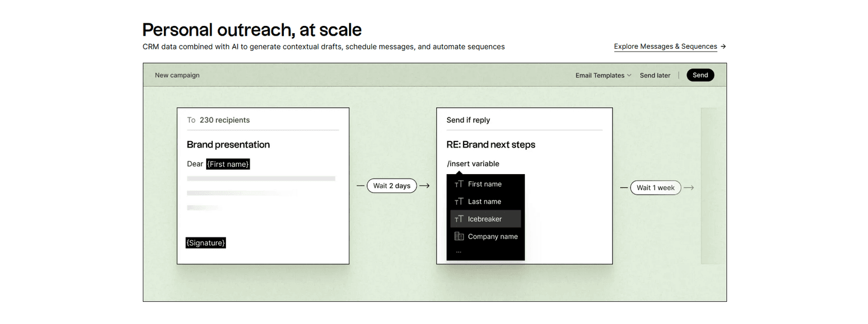Click the Email Templates chevron arrow
Screen dimensions: 868x324
629,75
